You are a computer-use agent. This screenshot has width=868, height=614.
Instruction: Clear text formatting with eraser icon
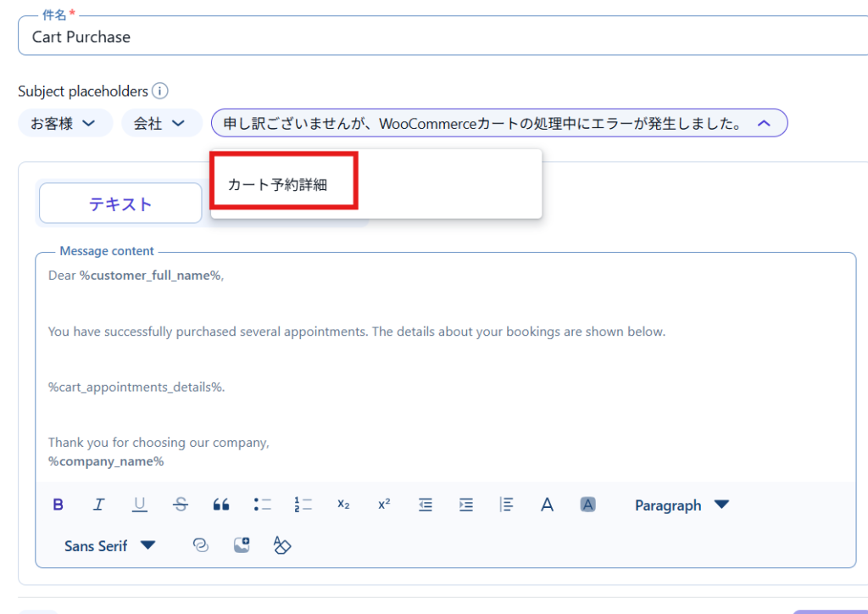click(282, 545)
